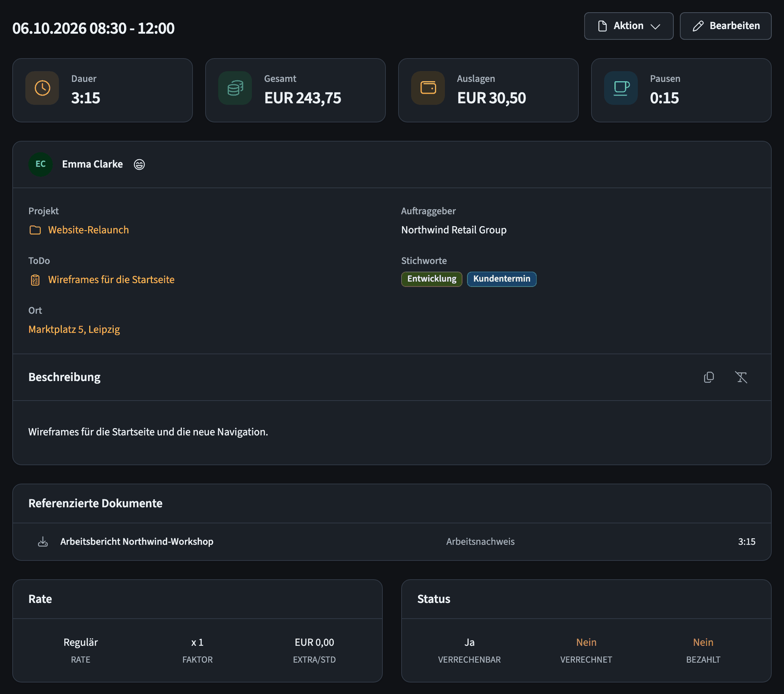The width and height of the screenshot is (784, 694).
Task: Click the smiley mood icon next to Emma Clarke
Action: pos(139,165)
